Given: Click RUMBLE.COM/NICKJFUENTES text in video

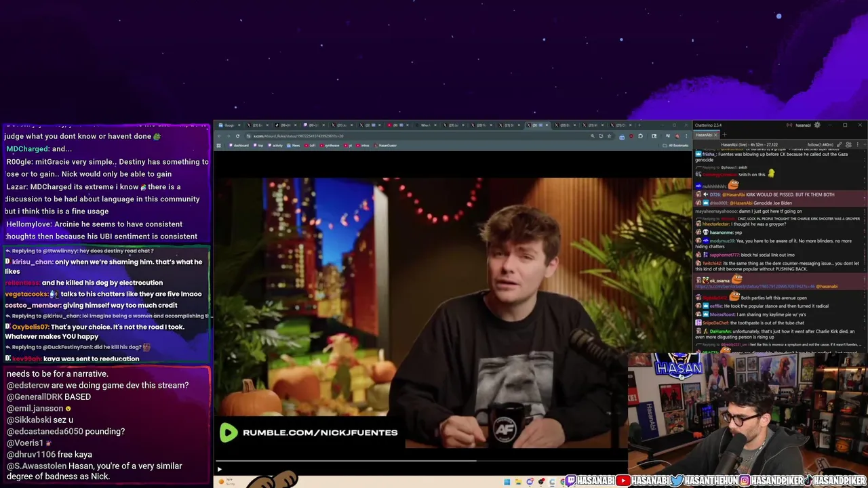Looking at the screenshot, I should click(320, 432).
